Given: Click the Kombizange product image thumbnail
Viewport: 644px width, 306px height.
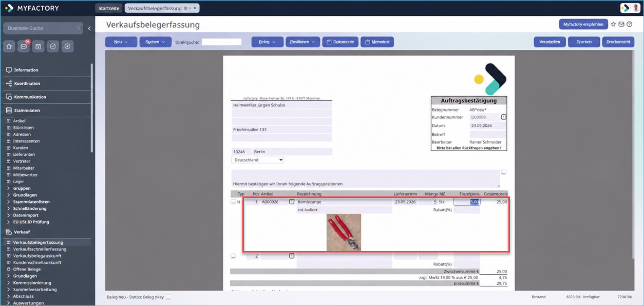Looking at the screenshot, I should pyautogui.click(x=344, y=232).
